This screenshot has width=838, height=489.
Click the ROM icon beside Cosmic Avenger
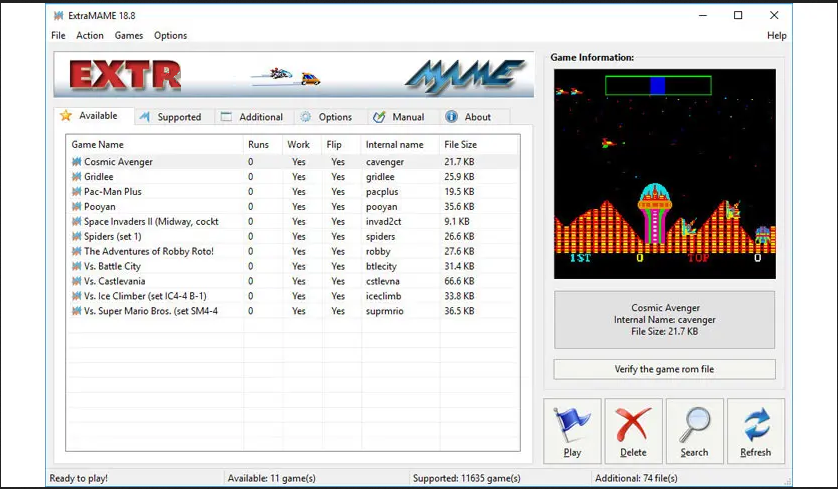76,162
